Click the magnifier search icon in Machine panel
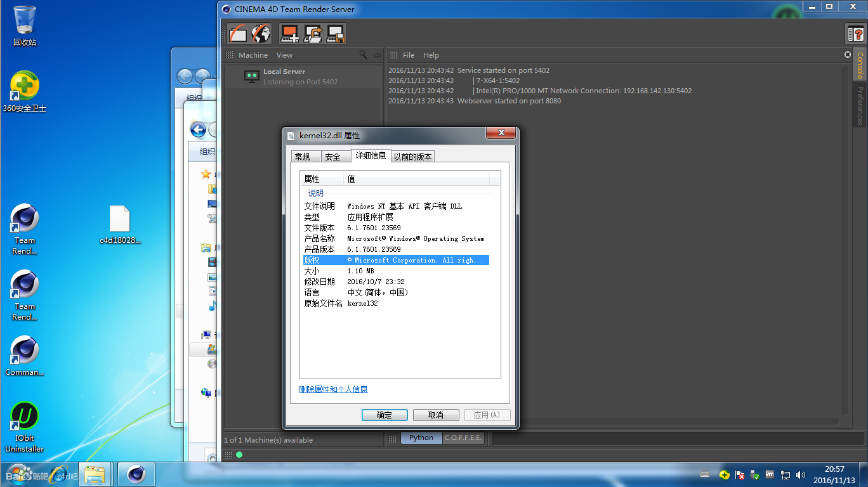The height and width of the screenshot is (487, 868). 363,55
